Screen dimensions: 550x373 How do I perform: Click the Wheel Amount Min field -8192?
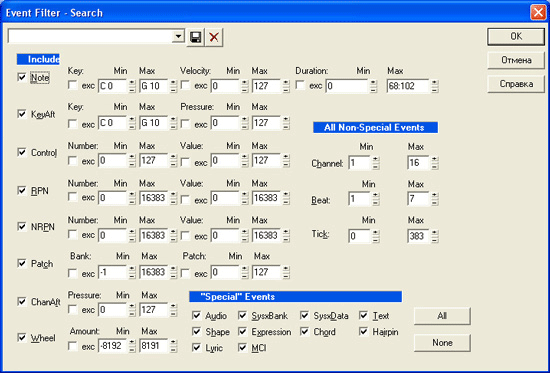tap(113, 346)
